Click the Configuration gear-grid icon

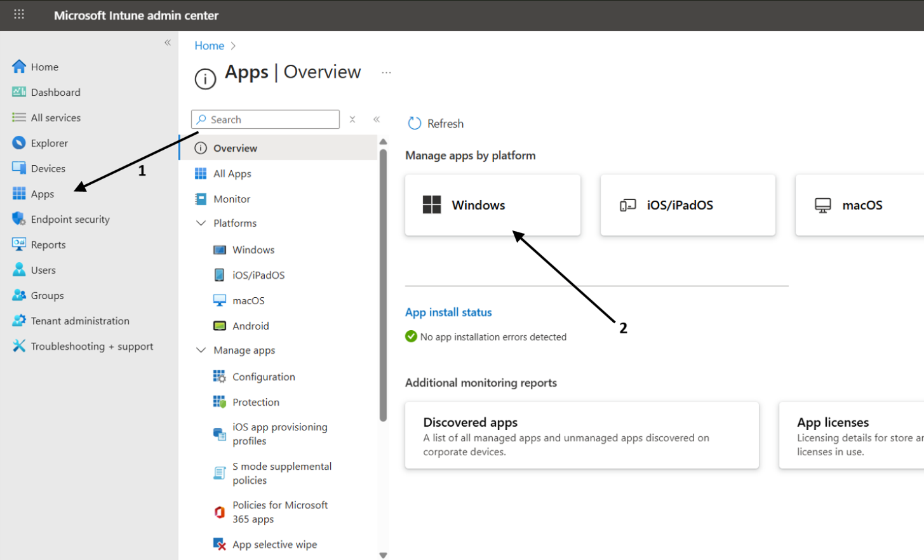pyautogui.click(x=219, y=377)
